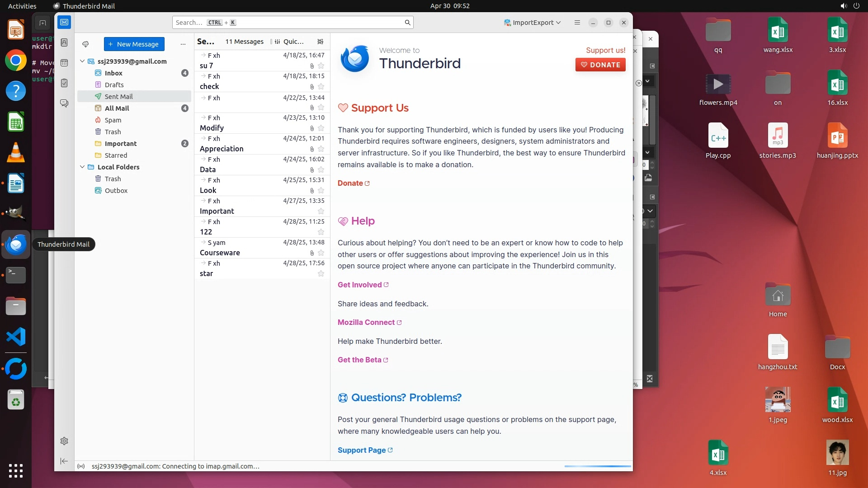Open the Address Book space icon
The width and height of the screenshot is (868, 488).
(64, 42)
